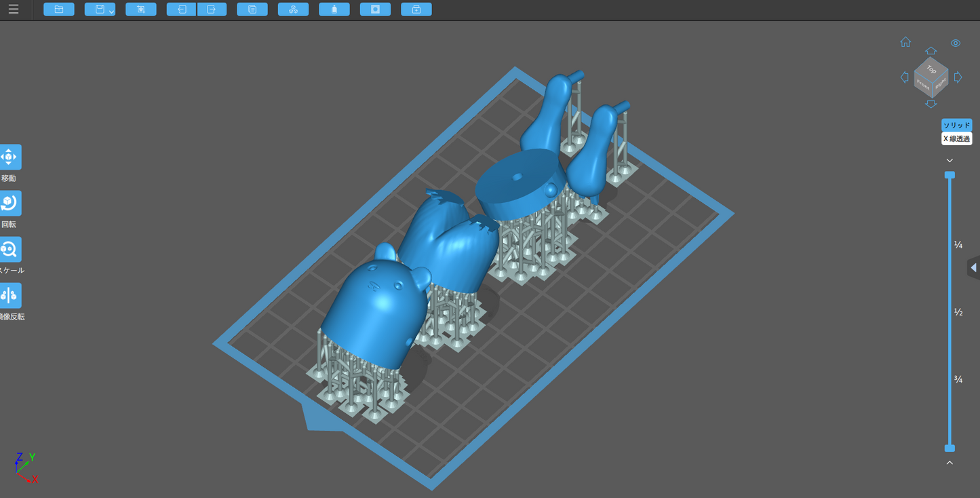The width and height of the screenshot is (980, 498).
Task: Click the redo arrow toolbar button
Action: tap(212, 9)
